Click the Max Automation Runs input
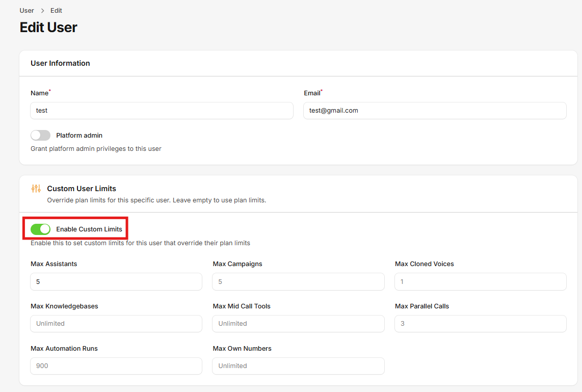582x392 pixels. [x=116, y=366]
